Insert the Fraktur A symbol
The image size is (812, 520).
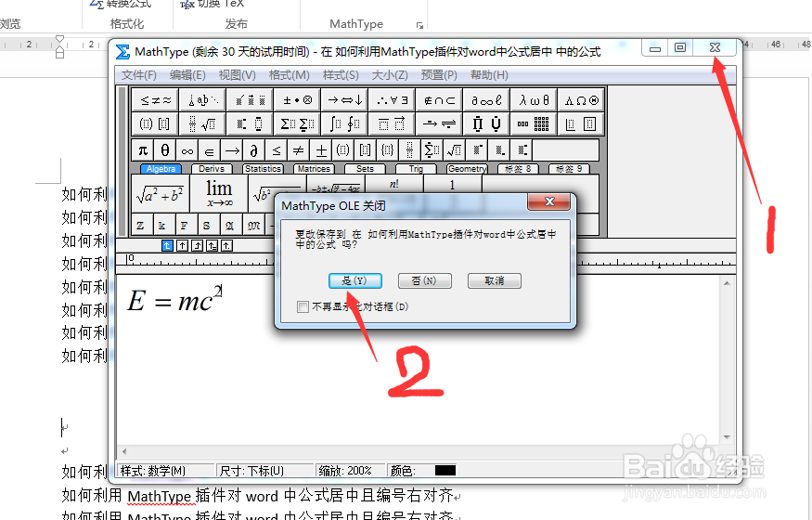[230, 226]
